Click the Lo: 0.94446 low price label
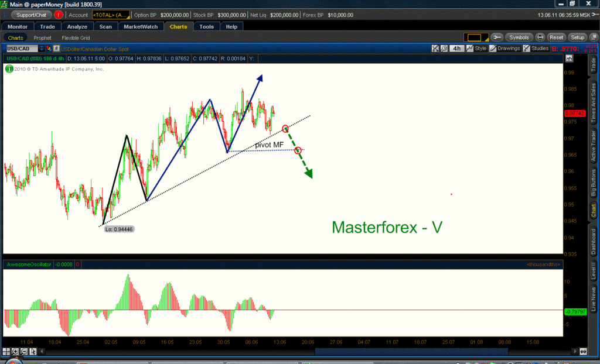The height and width of the screenshot is (364, 600). tap(119, 229)
